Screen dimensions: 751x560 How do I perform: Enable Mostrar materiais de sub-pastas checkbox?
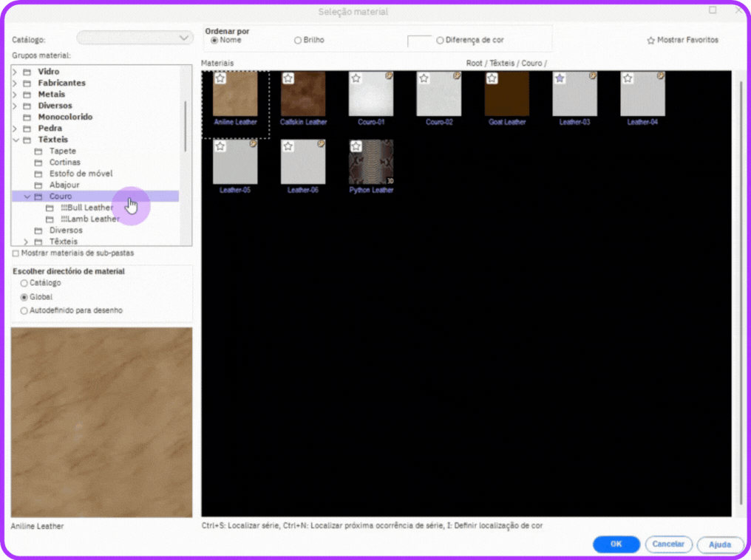(x=16, y=253)
